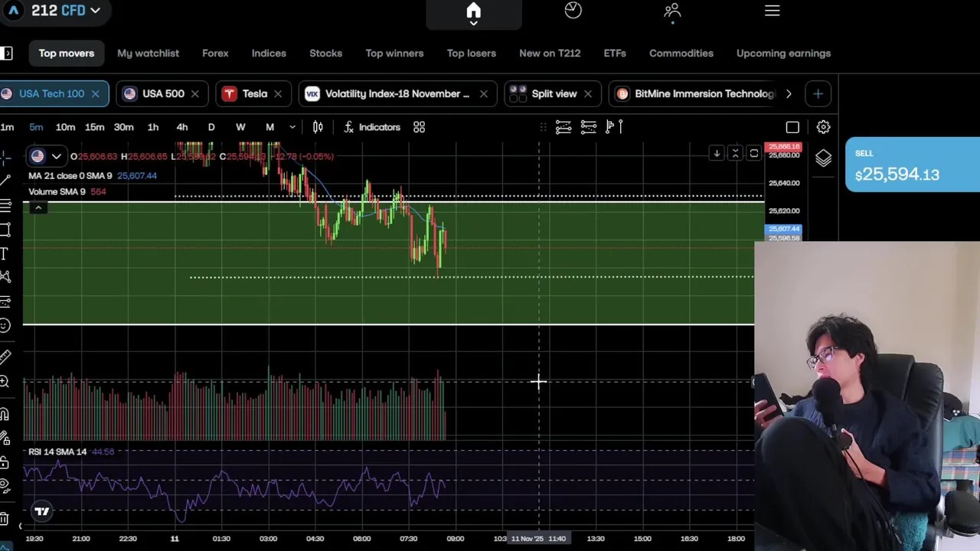The width and height of the screenshot is (980, 551).
Task: Open Top winners list
Action: point(394,54)
